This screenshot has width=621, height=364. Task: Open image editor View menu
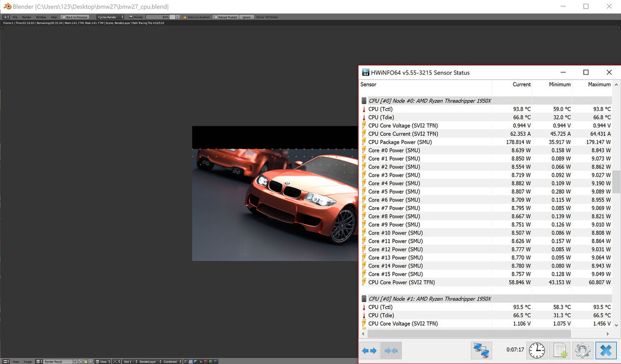pyautogui.click(x=15, y=362)
